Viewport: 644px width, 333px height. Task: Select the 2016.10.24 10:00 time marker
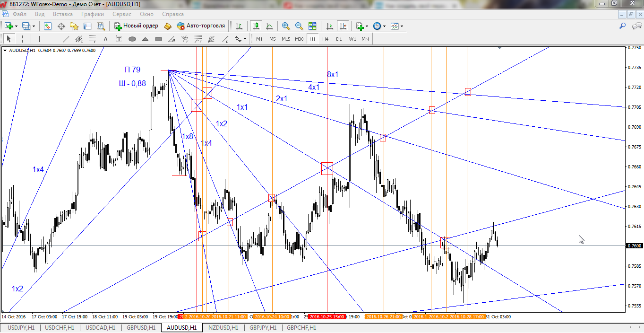tap(272, 317)
